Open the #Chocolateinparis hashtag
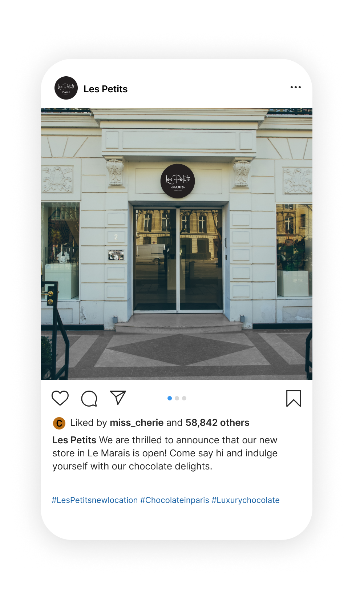 tap(175, 500)
